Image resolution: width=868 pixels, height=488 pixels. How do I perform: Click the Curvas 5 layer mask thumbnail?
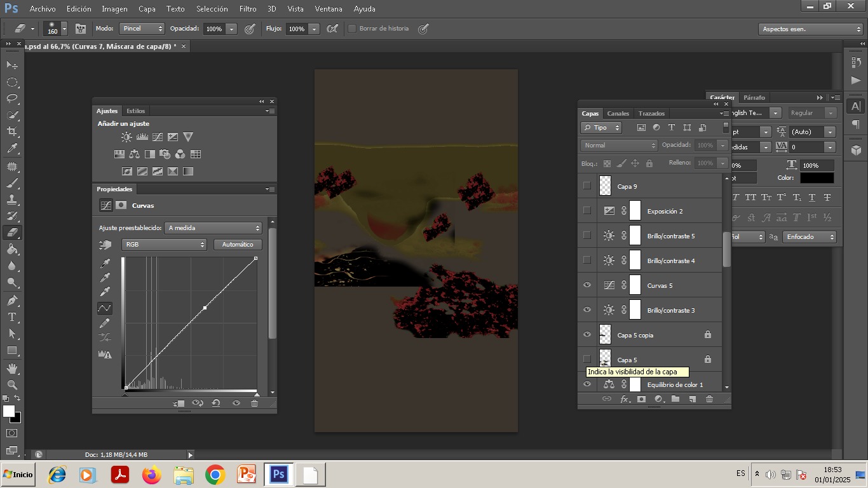click(x=635, y=285)
